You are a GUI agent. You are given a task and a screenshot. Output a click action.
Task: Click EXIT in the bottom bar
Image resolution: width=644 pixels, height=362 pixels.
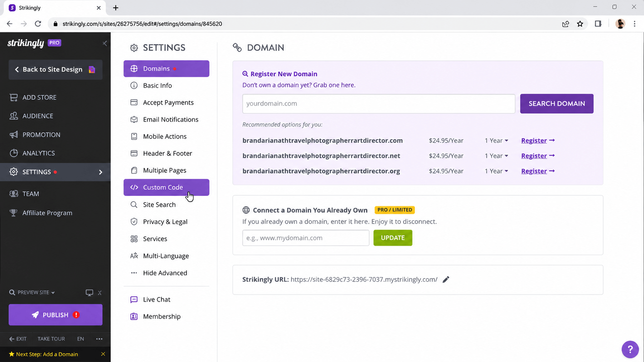18,339
